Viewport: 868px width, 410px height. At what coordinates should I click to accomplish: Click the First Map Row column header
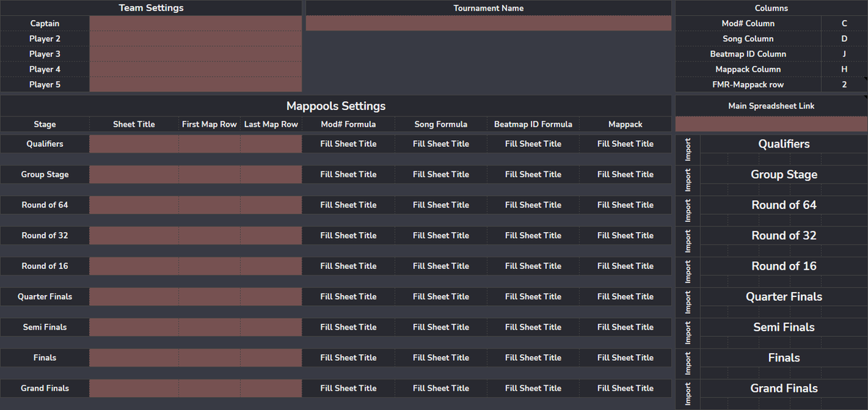210,124
